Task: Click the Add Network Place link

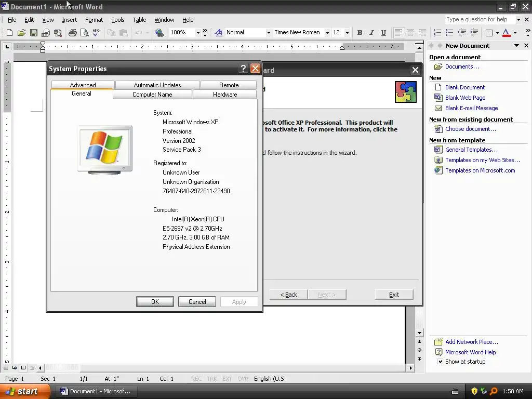Action: pyautogui.click(x=472, y=342)
